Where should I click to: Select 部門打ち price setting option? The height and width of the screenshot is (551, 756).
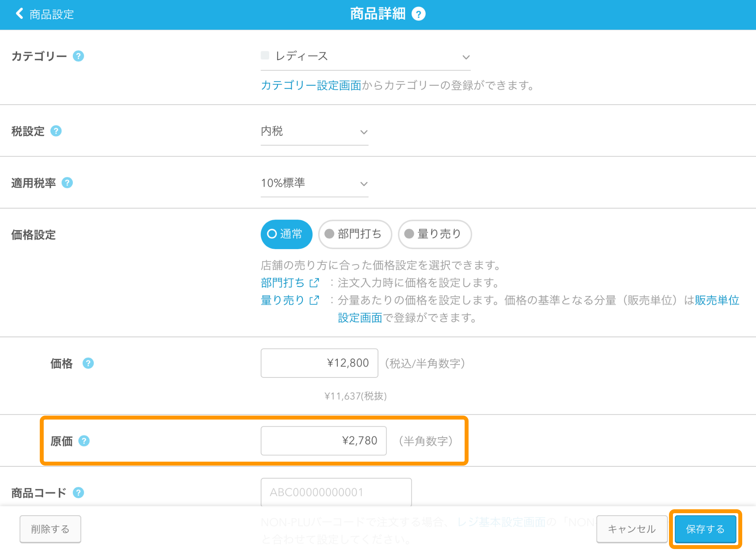[x=355, y=234]
